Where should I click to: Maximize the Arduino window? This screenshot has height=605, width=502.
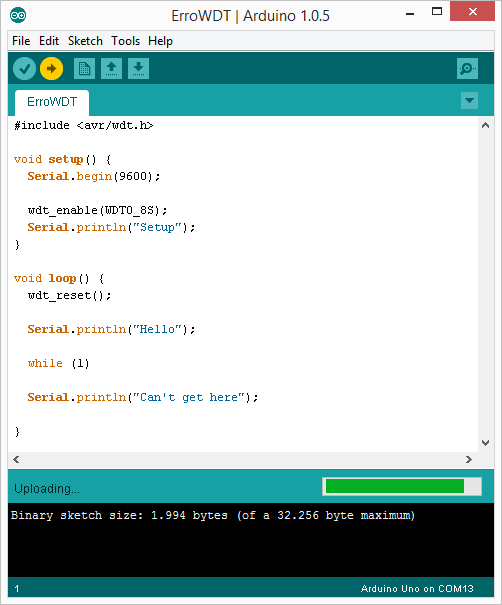[437, 12]
